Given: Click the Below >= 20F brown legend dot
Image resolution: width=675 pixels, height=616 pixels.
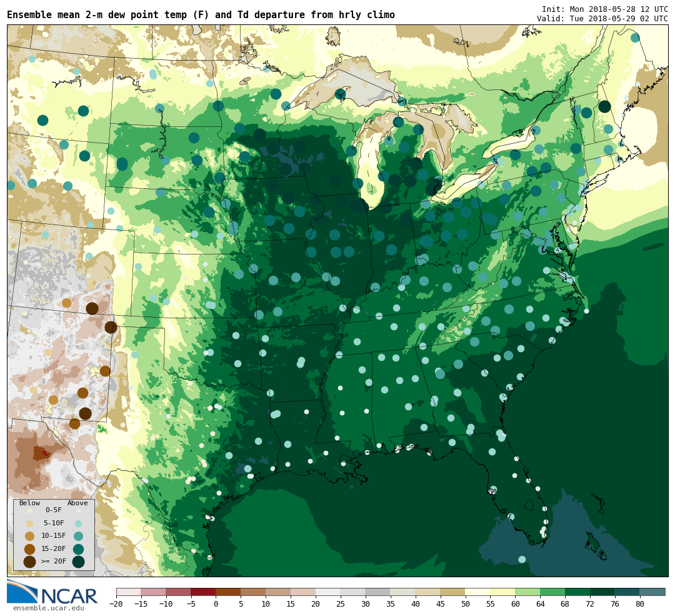Looking at the screenshot, I should pyautogui.click(x=30, y=562).
